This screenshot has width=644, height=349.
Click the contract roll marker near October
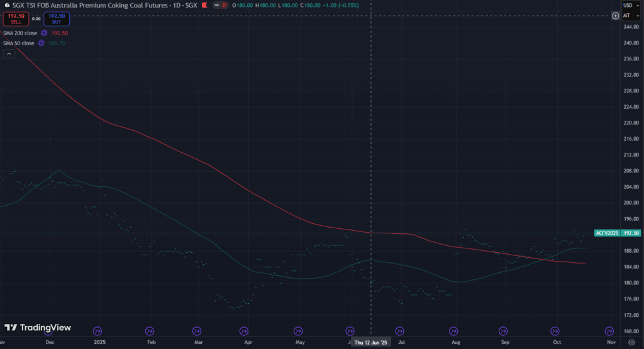[x=555, y=331]
